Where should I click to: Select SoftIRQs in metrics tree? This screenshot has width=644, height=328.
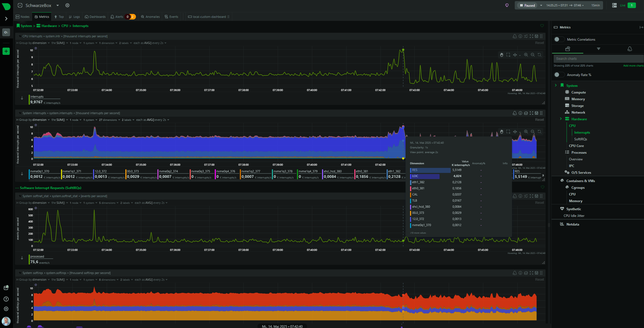click(580, 139)
